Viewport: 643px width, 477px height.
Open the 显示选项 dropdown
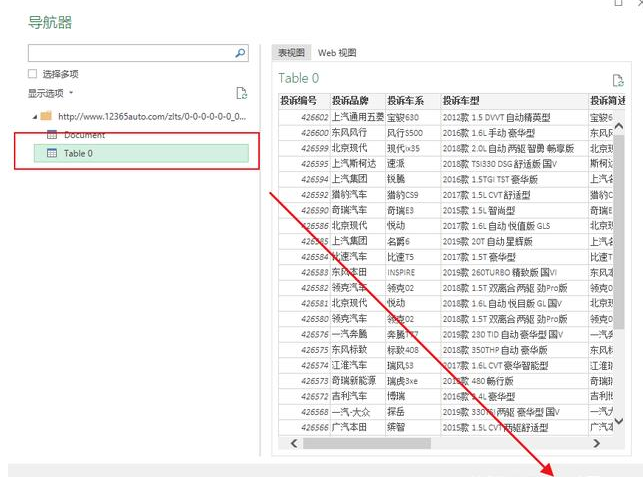pyautogui.click(x=52, y=93)
